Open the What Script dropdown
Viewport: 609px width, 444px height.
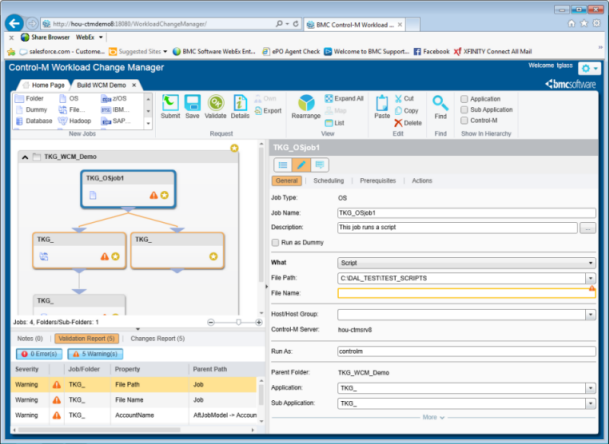pos(466,263)
